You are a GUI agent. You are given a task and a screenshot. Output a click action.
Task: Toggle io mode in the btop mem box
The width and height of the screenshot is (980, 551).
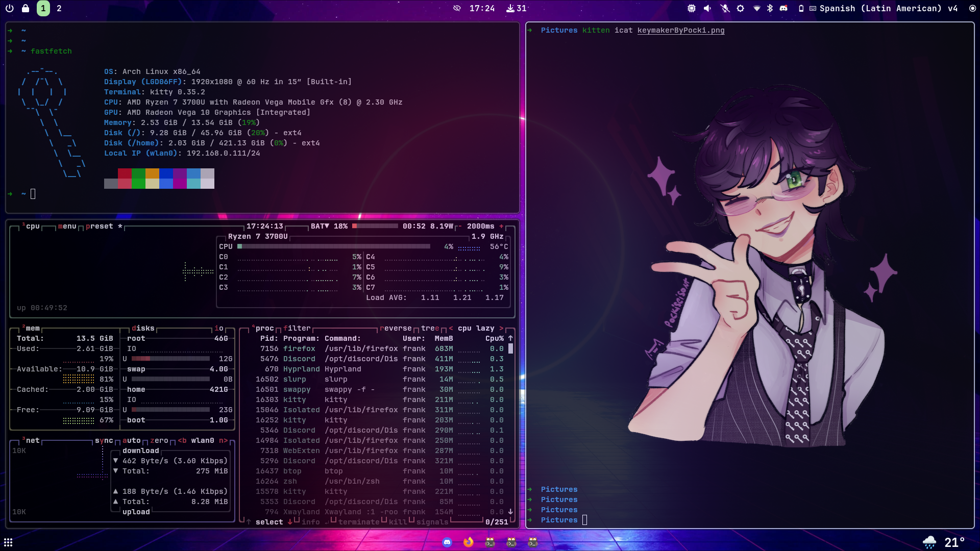pyautogui.click(x=219, y=328)
